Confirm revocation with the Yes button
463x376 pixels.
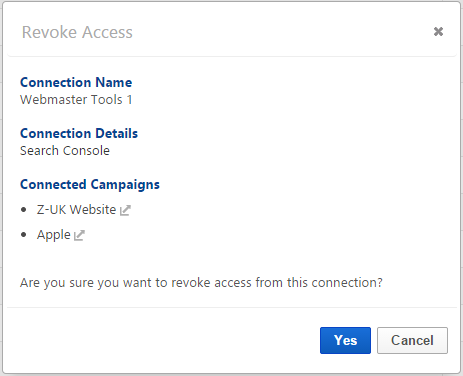[x=345, y=340]
